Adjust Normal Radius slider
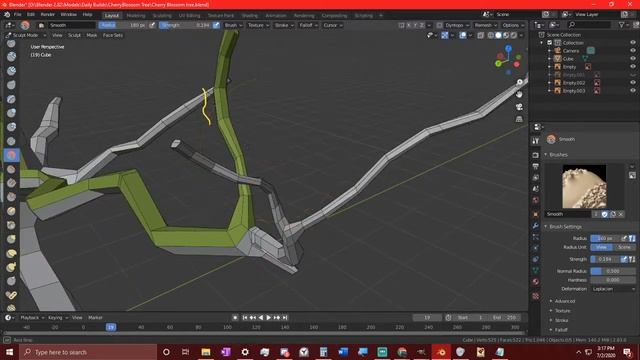Image resolution: width=640 pixels, height=360 pixels. point(613,271)
